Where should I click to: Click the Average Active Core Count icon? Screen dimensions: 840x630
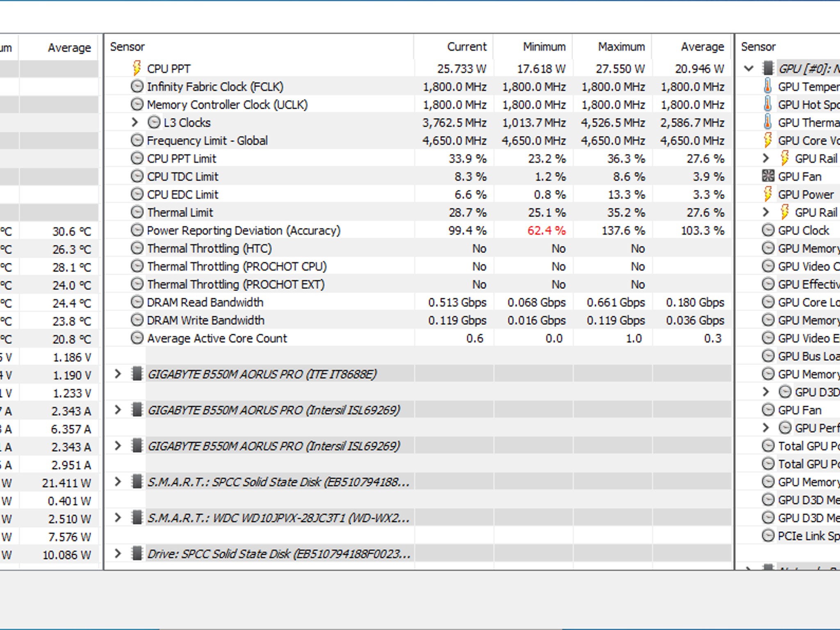(137, 338)
